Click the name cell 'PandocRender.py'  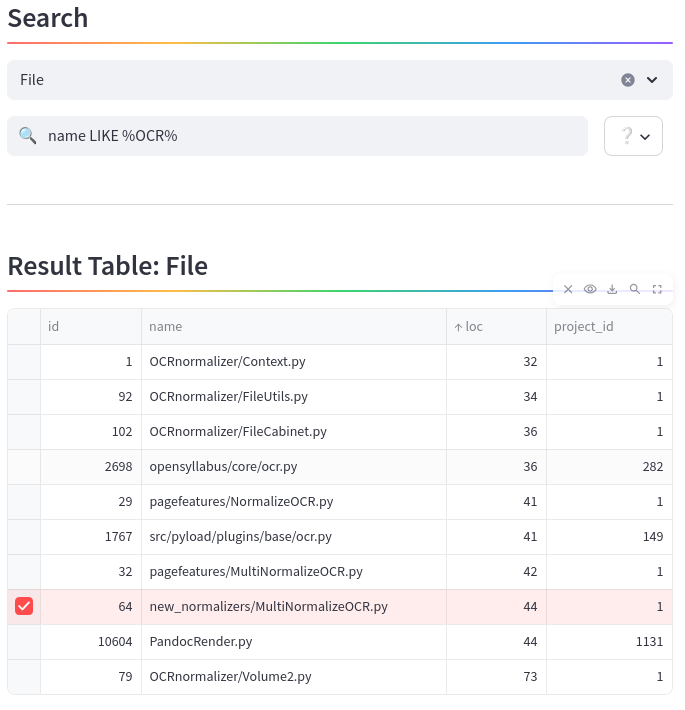point(293,642)
